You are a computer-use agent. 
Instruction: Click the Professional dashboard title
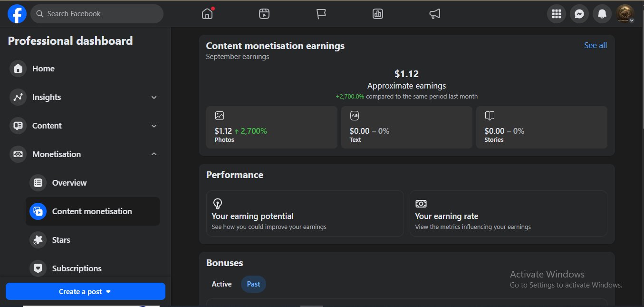click(70, 41)
